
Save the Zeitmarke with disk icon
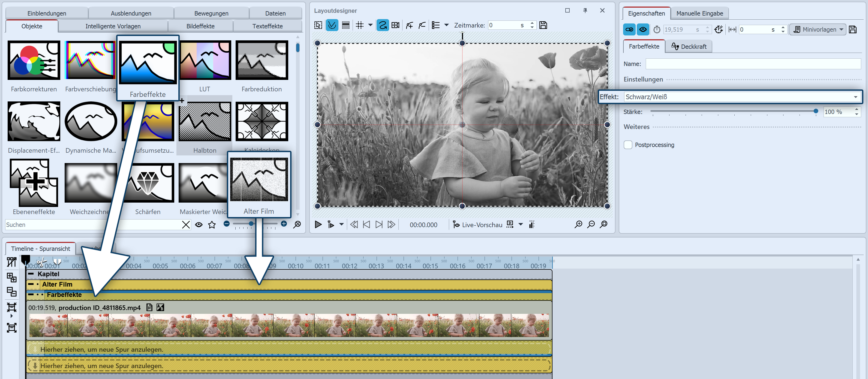click(x=543, y=25)
